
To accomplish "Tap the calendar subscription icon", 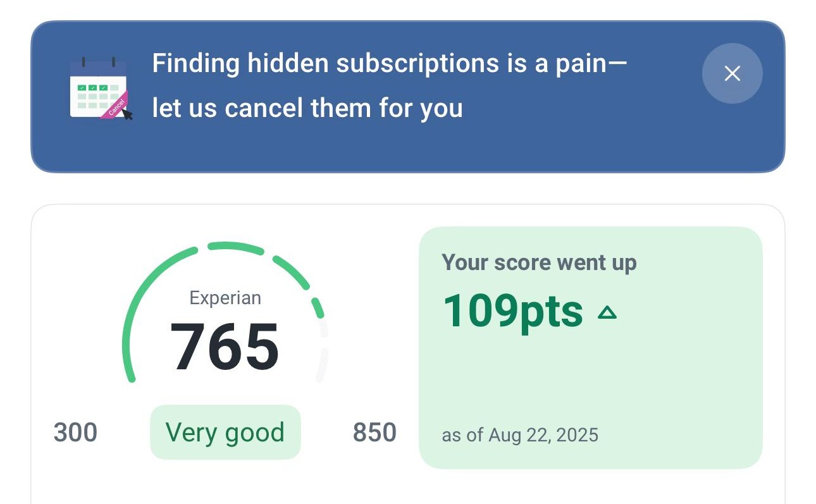I will [99, 89].
